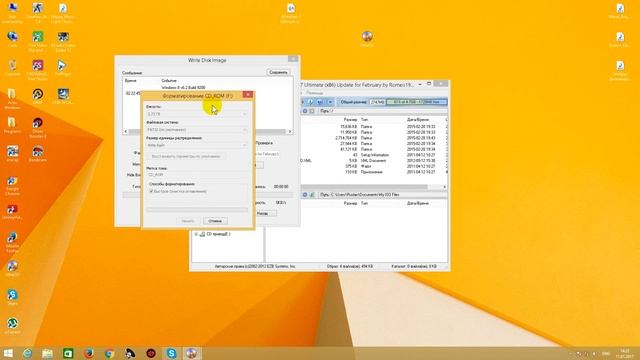Close the CD_ROM format dialog
This screenshot has width=640, height=360.
pyautogui.click(x=248, y=95)
